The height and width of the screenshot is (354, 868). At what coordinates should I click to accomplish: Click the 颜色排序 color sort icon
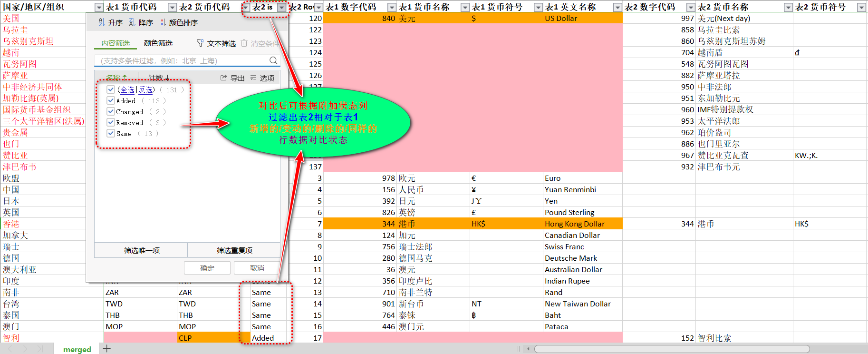click(163, 22)
